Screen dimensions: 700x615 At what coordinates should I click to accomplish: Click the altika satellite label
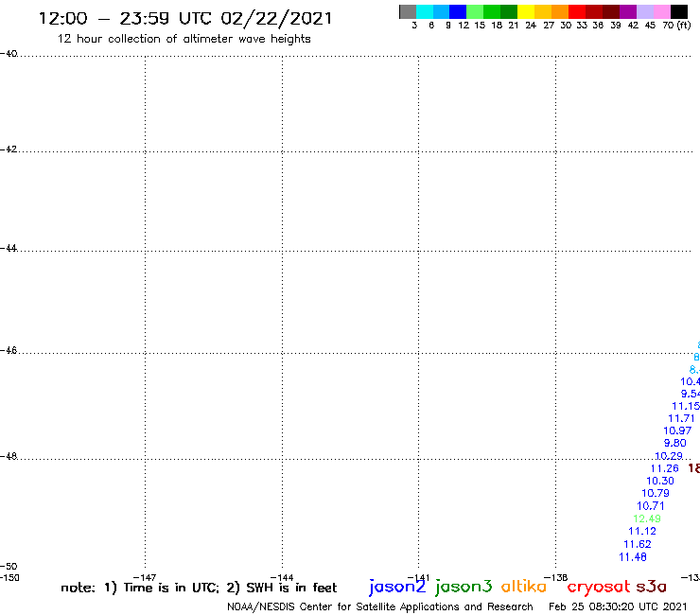pos(524,587)
